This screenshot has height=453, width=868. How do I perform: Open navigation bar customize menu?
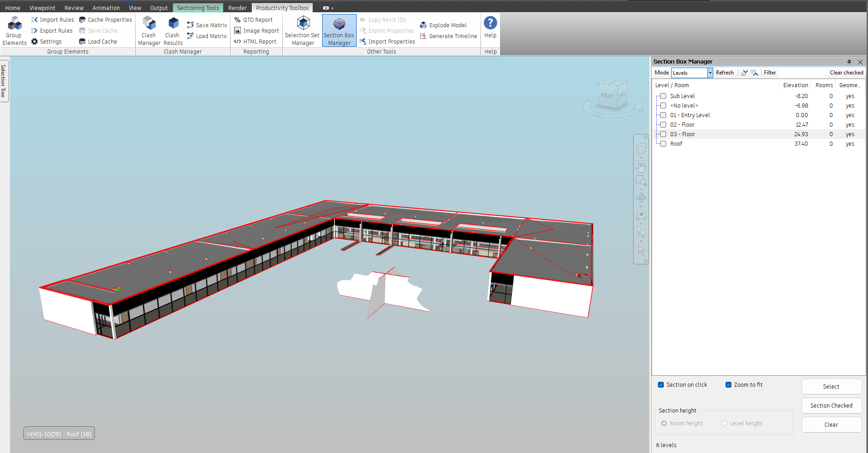[x=645, y=261]
